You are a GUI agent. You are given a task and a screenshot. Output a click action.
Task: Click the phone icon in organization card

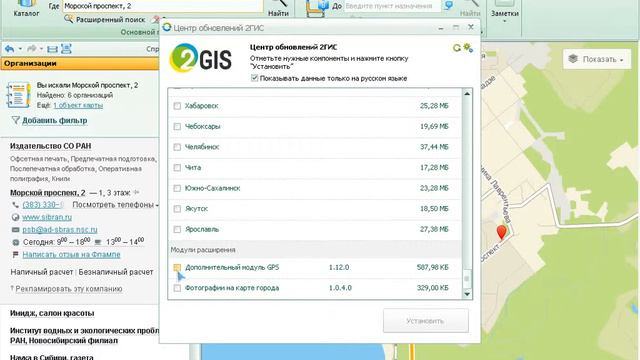(16, 205)
